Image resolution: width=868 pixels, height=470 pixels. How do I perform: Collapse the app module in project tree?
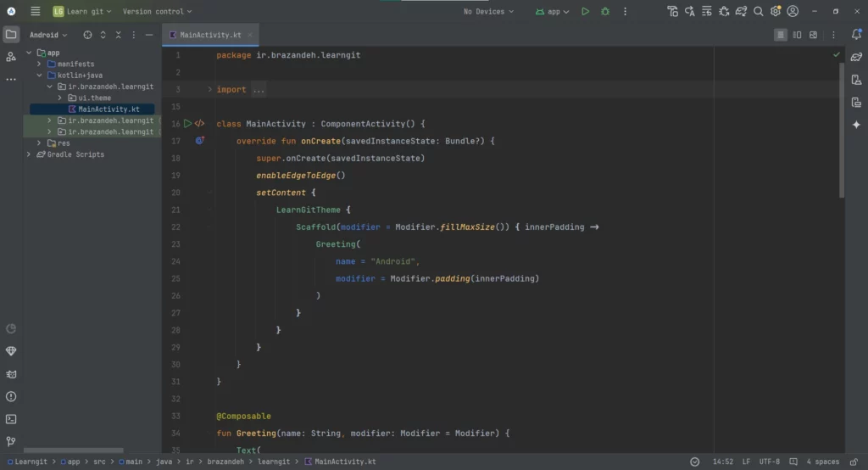(x=29, y=53)
